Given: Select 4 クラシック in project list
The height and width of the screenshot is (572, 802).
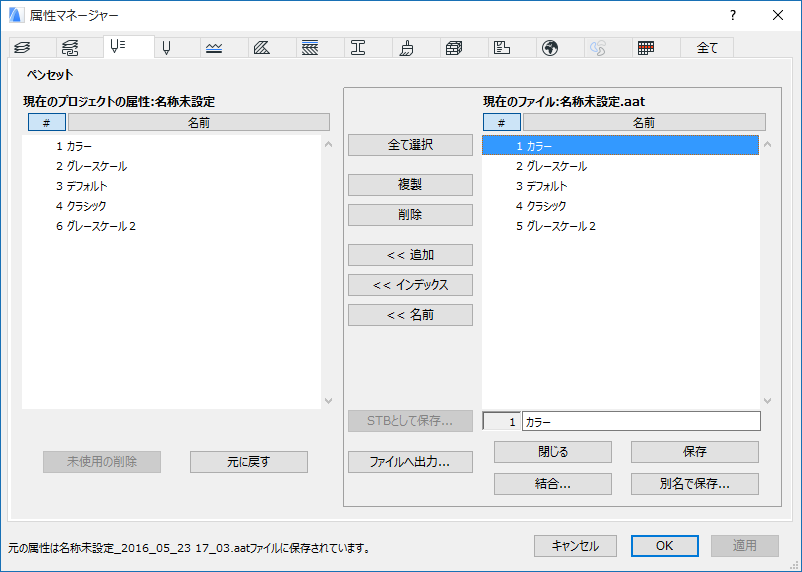Looking at the screenshot, I should tap(171, 206).
